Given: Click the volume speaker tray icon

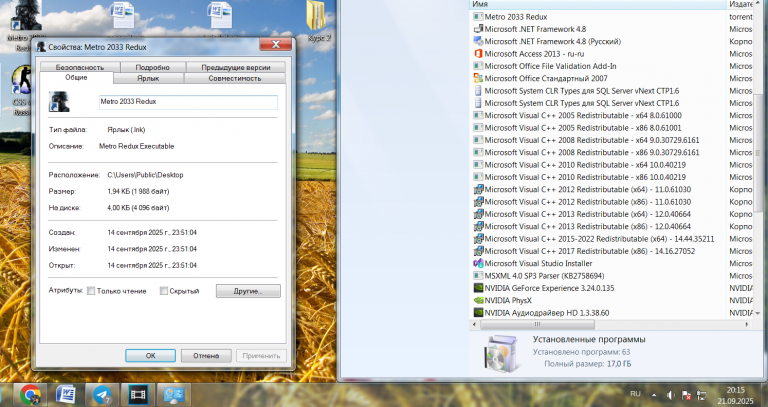Looking at the screenshot, I should click(670, 395).
